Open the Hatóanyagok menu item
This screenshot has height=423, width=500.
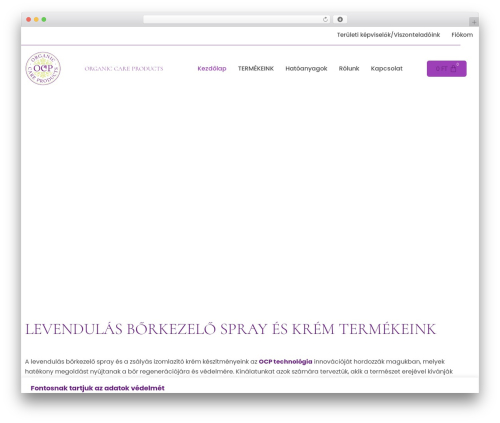[306, 69]
